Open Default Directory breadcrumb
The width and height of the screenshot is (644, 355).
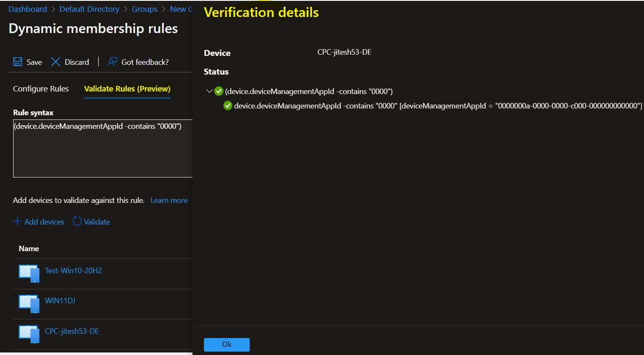tap(89, 9)
